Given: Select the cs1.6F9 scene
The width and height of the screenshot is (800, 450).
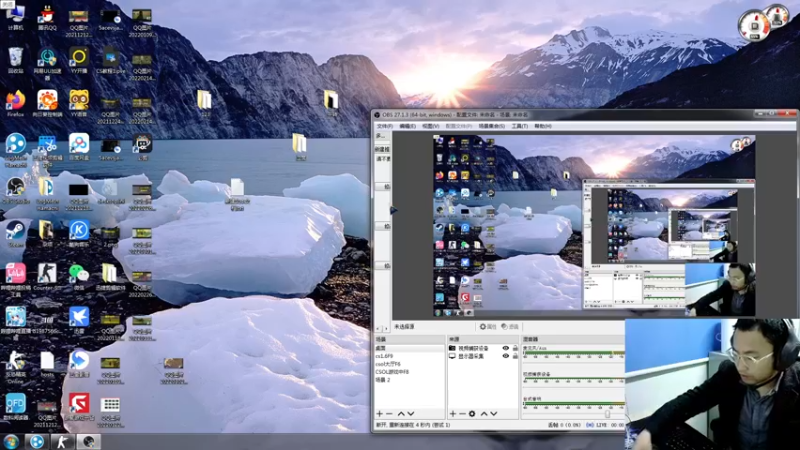Looking at the screenshot, I should coord(409,356).
